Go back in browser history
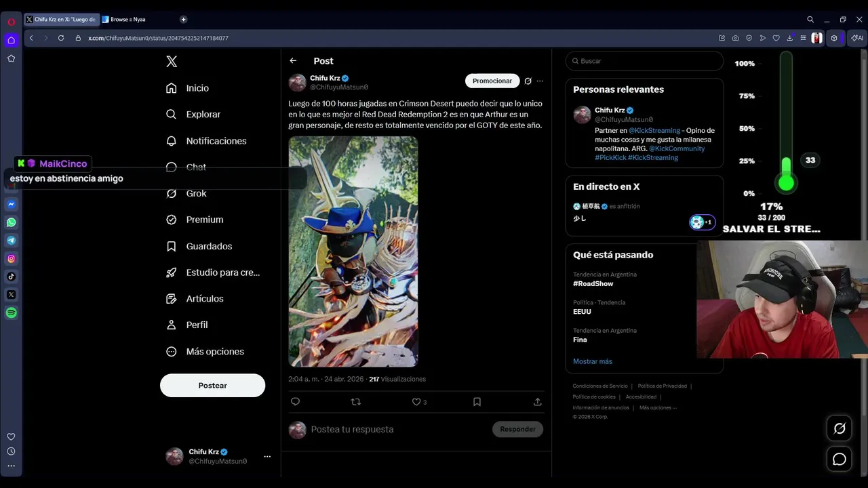868x488 pixels. pyautogui.click(x=31, y=38)
